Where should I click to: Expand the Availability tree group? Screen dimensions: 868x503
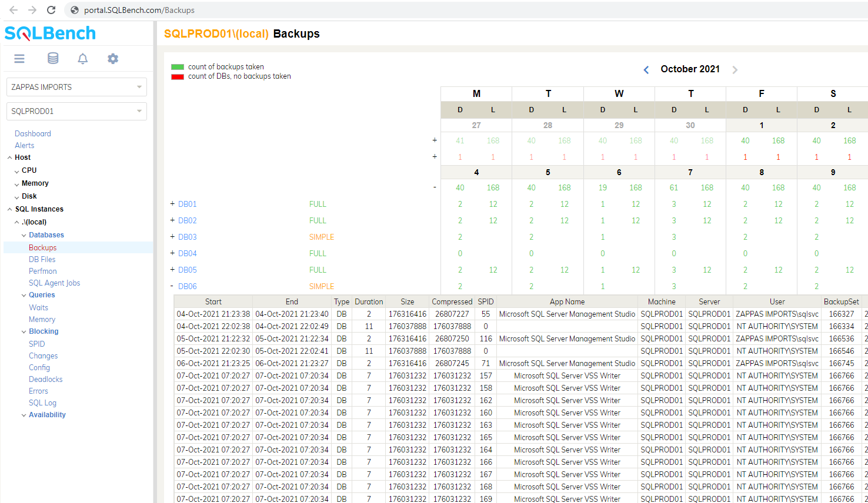click(24, 415)
